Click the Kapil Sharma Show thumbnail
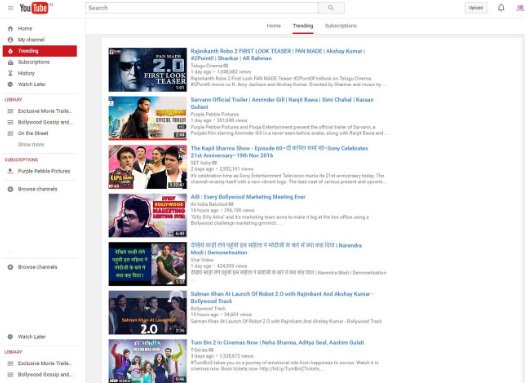 pyautogui.click(x=148, y=167)
